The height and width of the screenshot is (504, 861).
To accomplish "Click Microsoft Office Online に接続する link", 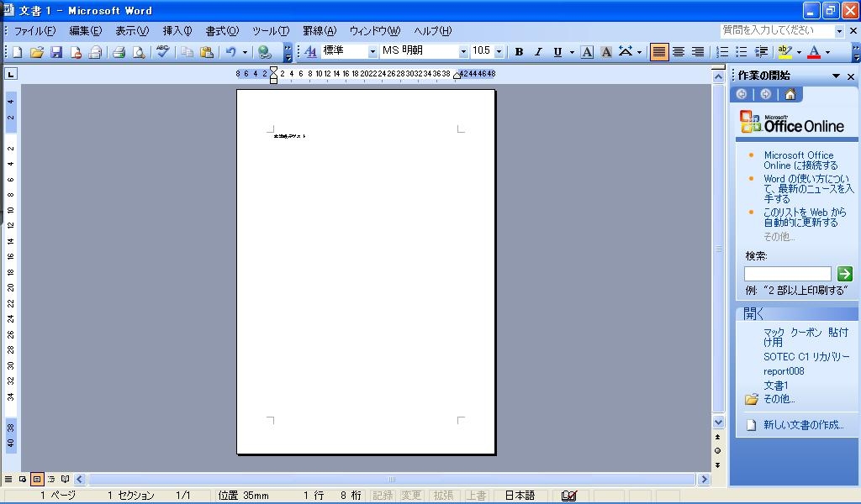I will (800, 160).
